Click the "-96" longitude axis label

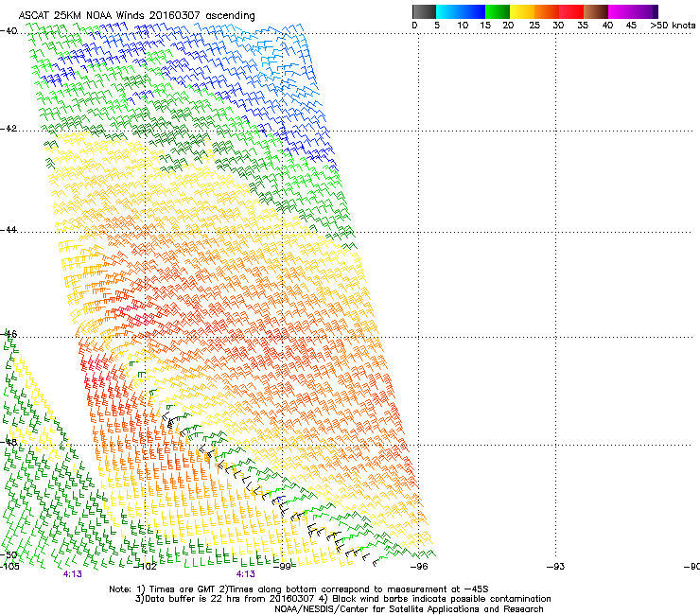pos(419,567)
